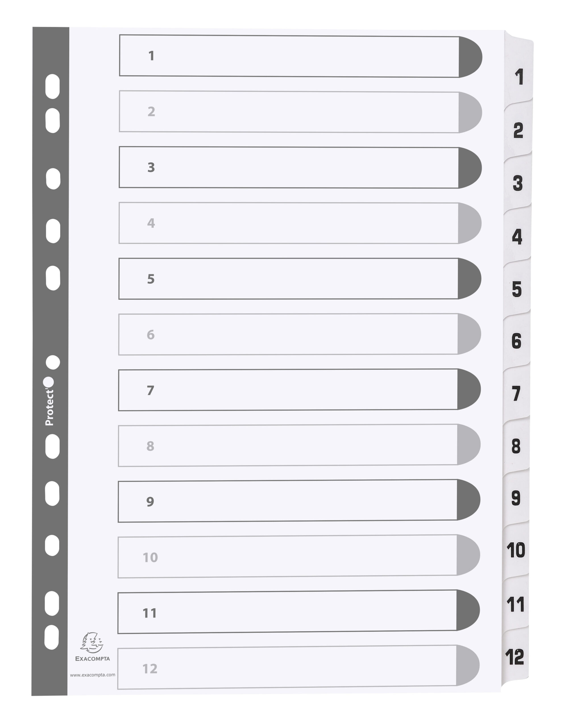Click the dark semicircle ending row 11
This screenshot has height=728, width=564.
coord(467,610)
